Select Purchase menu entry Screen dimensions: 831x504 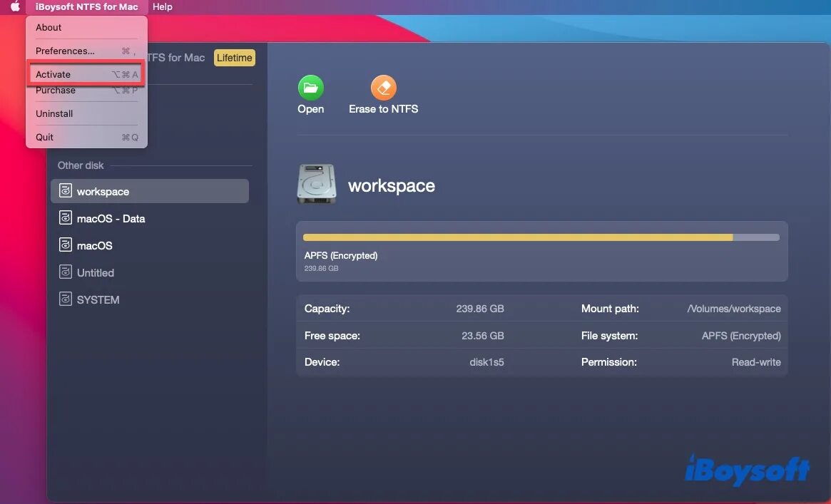[86, 91]
